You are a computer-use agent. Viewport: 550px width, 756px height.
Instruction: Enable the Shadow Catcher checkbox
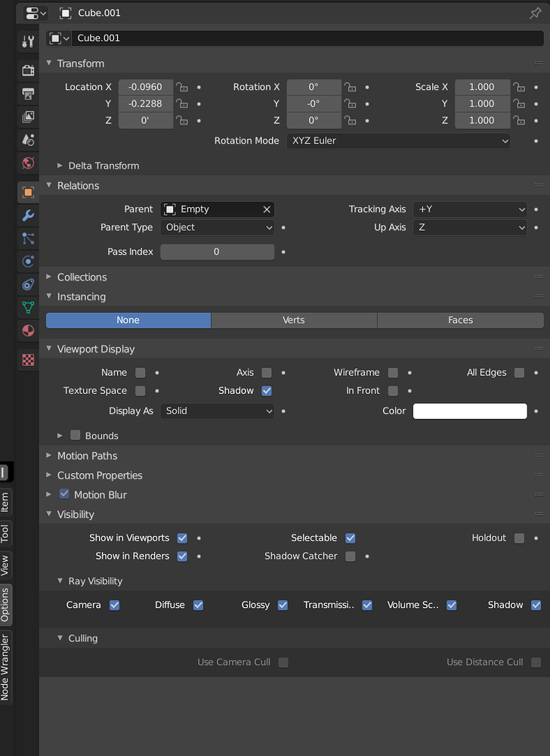point(351,556)
